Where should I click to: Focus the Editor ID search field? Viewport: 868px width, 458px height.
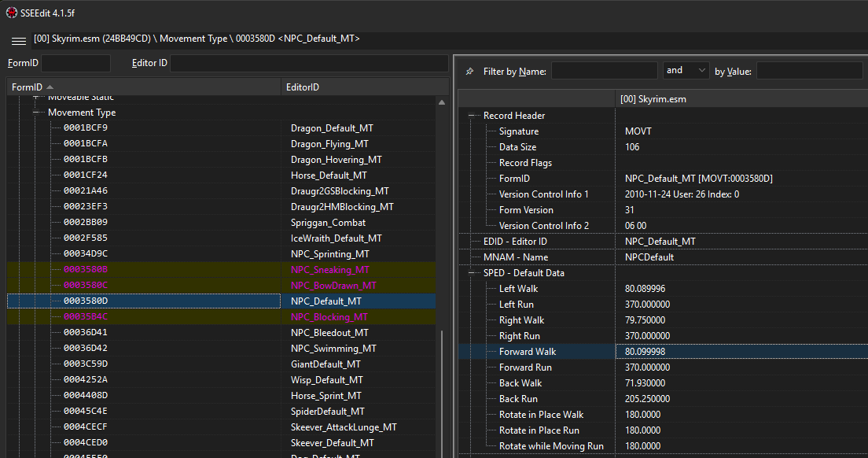(308, 63)
